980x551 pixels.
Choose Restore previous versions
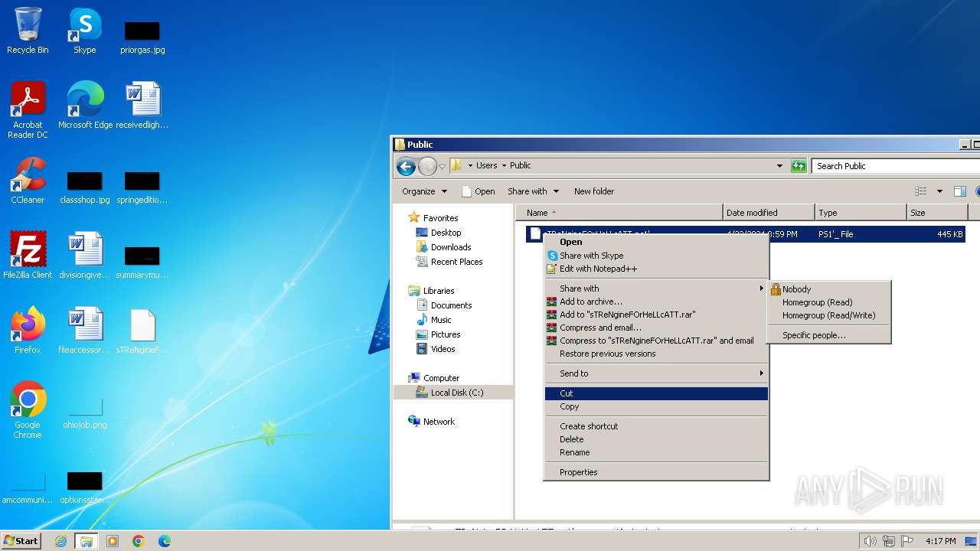coord(655,354)
